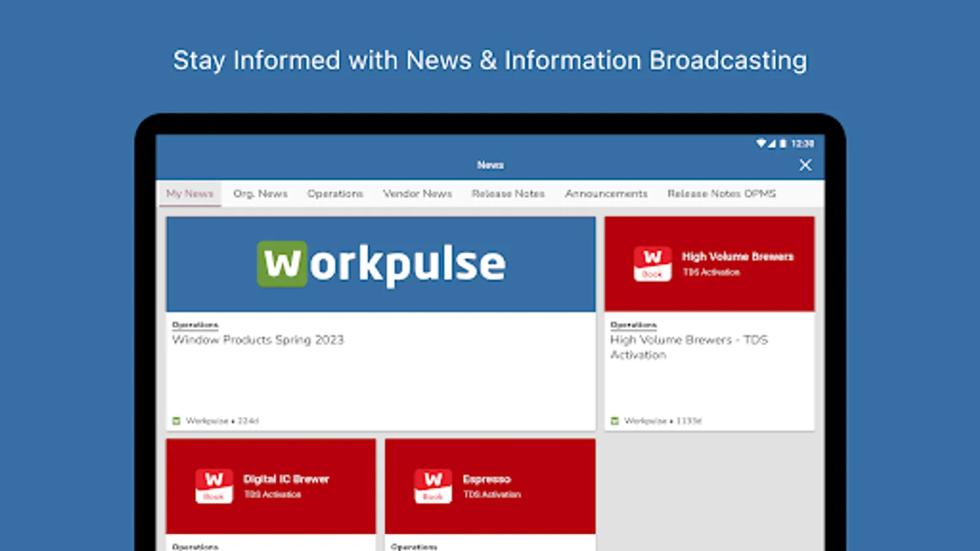Switch to the Announcements tab
Viewport: 980px width, 551px height.
coord(606,193)
